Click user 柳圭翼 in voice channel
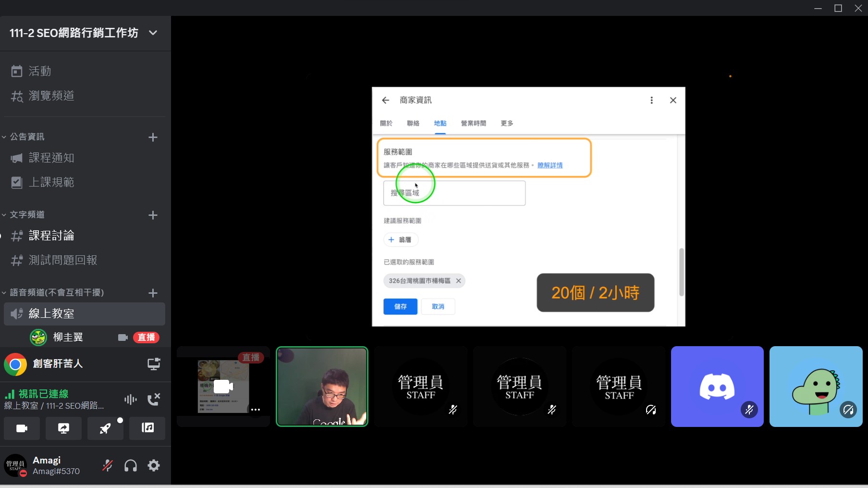 tap(68, 337)
